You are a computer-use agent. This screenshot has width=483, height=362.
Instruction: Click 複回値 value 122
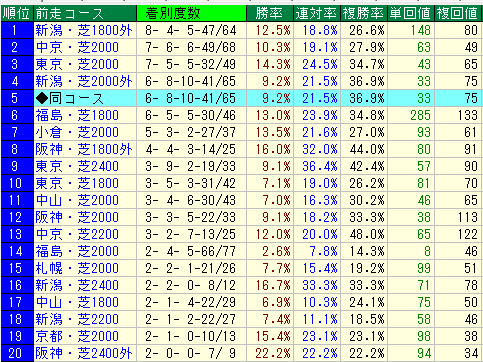(x=468, y=235)
